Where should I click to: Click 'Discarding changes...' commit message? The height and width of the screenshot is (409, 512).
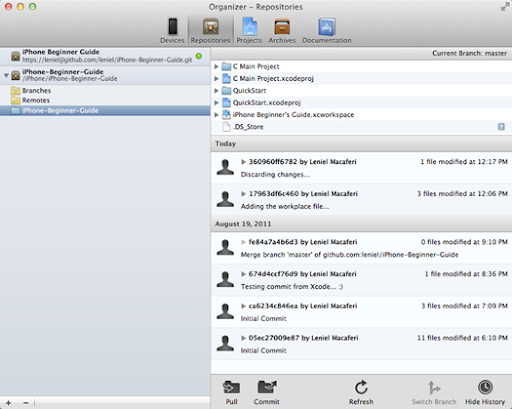[275, 174]
